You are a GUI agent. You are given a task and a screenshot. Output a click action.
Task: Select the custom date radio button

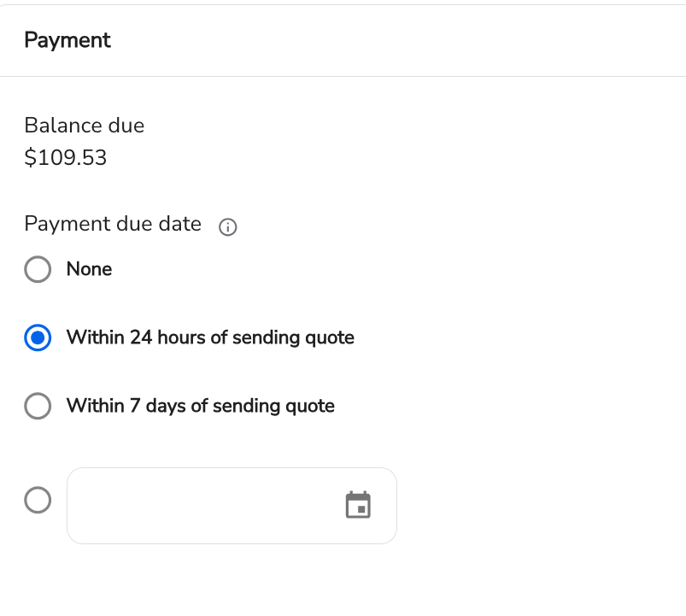(38, 500)
